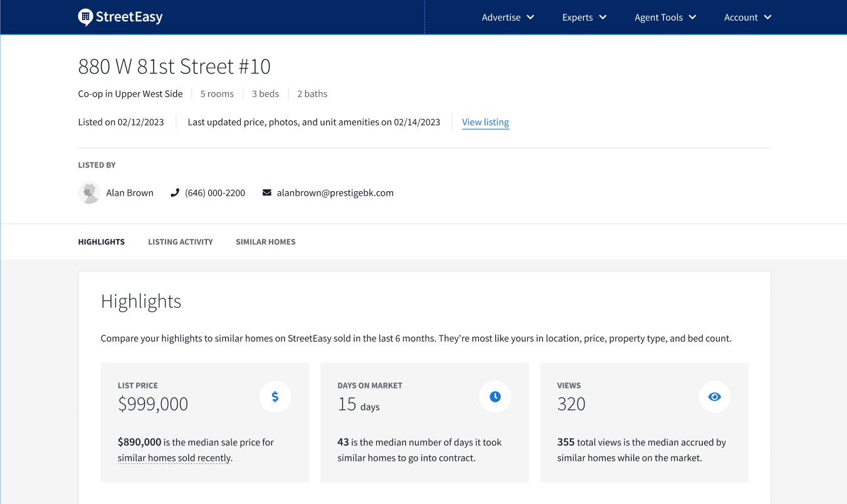Go to the Similar Homes tab
Viewport: 847px width, 504px height.
coord(265,242)
